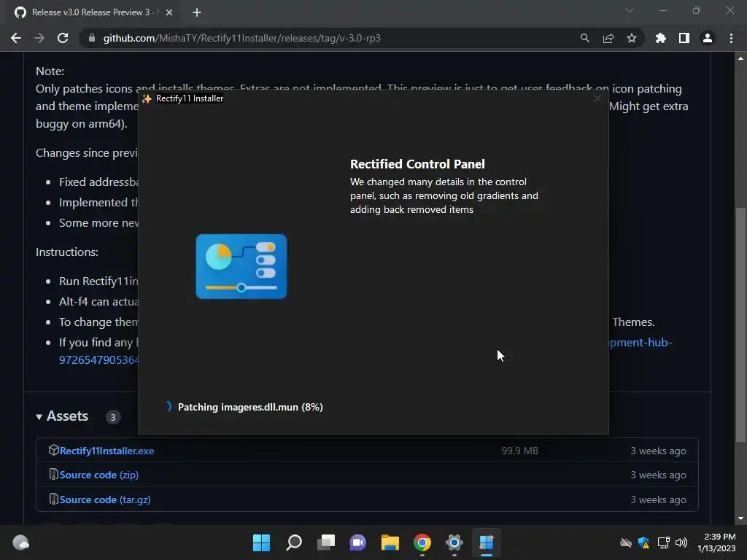Click the Rectified Control Panel heading

point(417,164)
